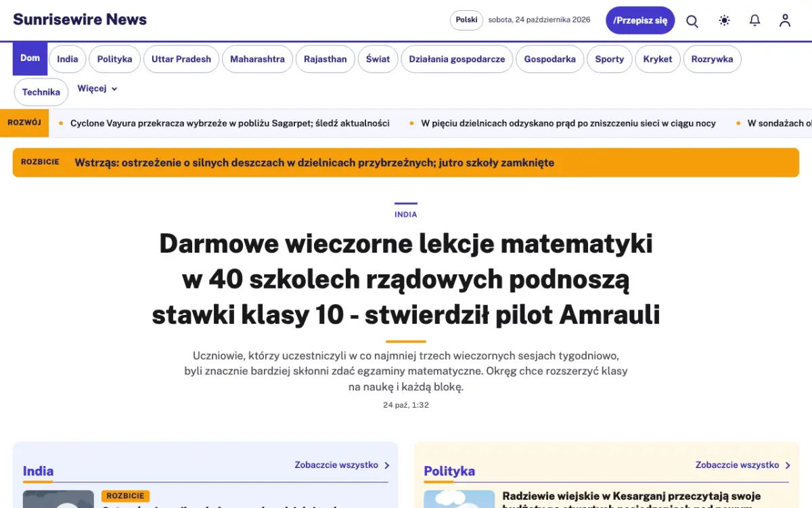
Task: Open the Rajasthan navigation tab
Action: 325,59
